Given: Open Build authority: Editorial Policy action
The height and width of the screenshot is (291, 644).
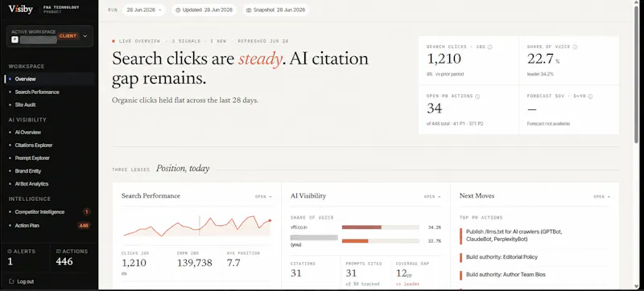Looking at the screenshot, I should [x=502, y=257].
